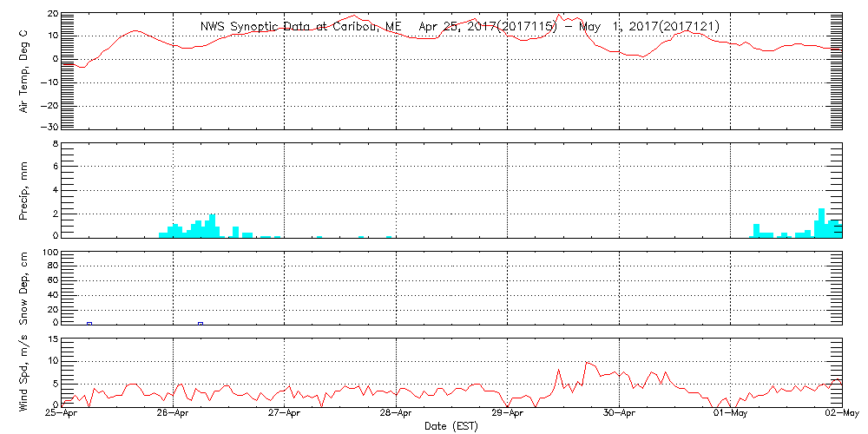Select the "Wind Spd, m/s" axis label
Screen dimensions: 868x434
click(x=23, y=372)
